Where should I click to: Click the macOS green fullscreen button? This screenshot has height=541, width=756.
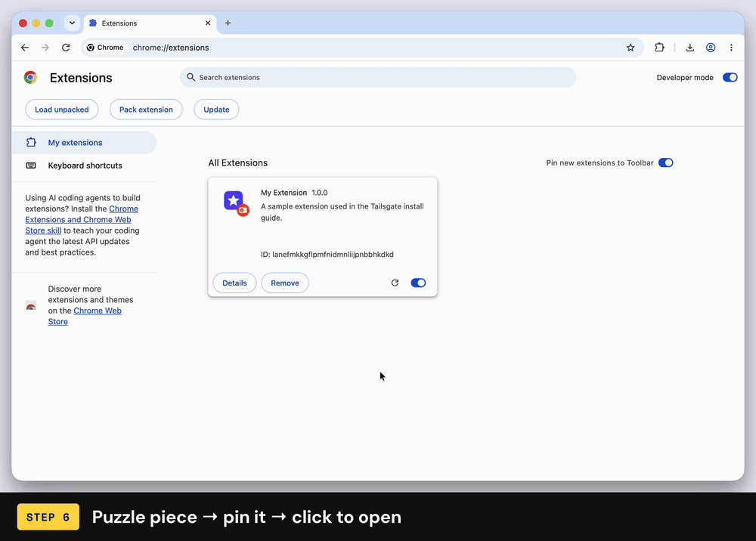pyautogui.click(x=49, y=23)
